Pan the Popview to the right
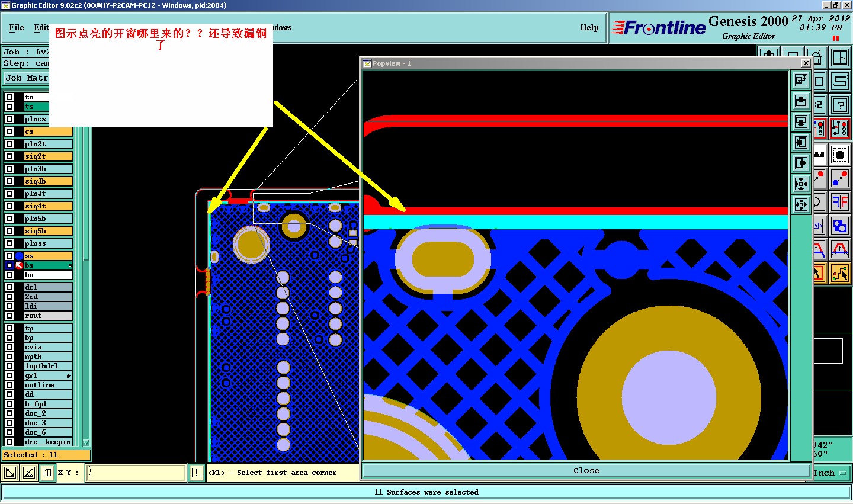This screenshot has height=504, width=853. point(801,163)
